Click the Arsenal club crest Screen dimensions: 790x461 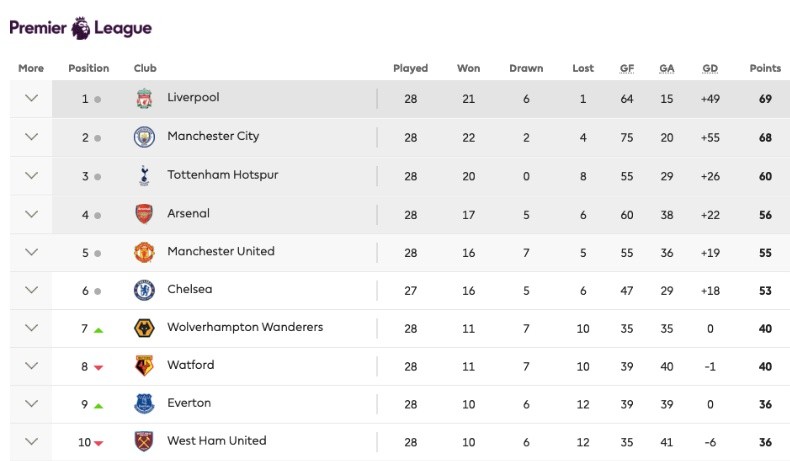tap(144, 213)
